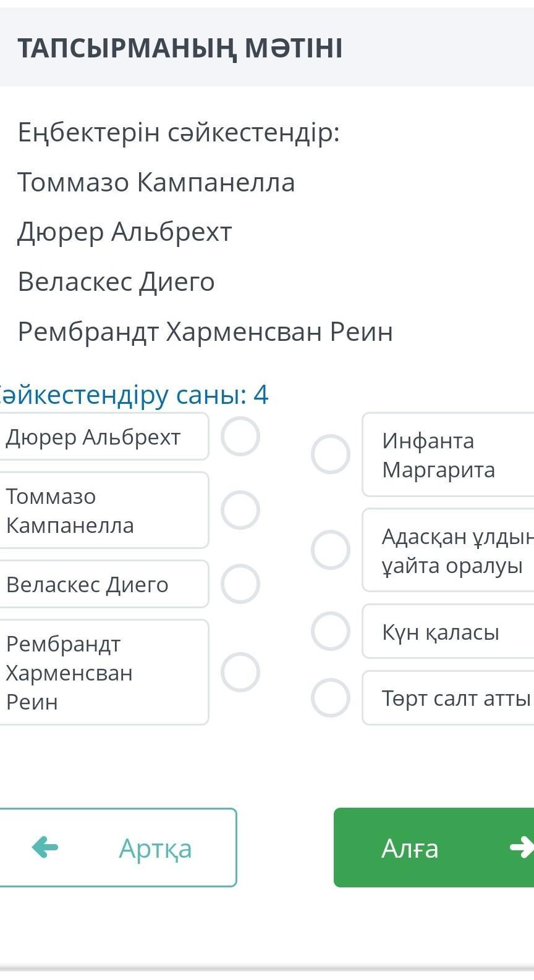
Task: Select the circle beside Дюрер Альбрехт
Action: pos(240,437)
